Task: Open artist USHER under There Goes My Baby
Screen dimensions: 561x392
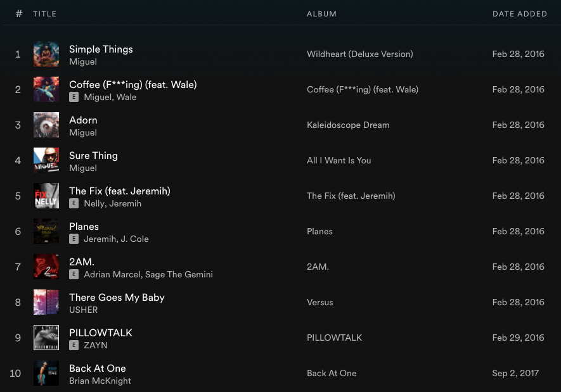Action: (84, 310)
